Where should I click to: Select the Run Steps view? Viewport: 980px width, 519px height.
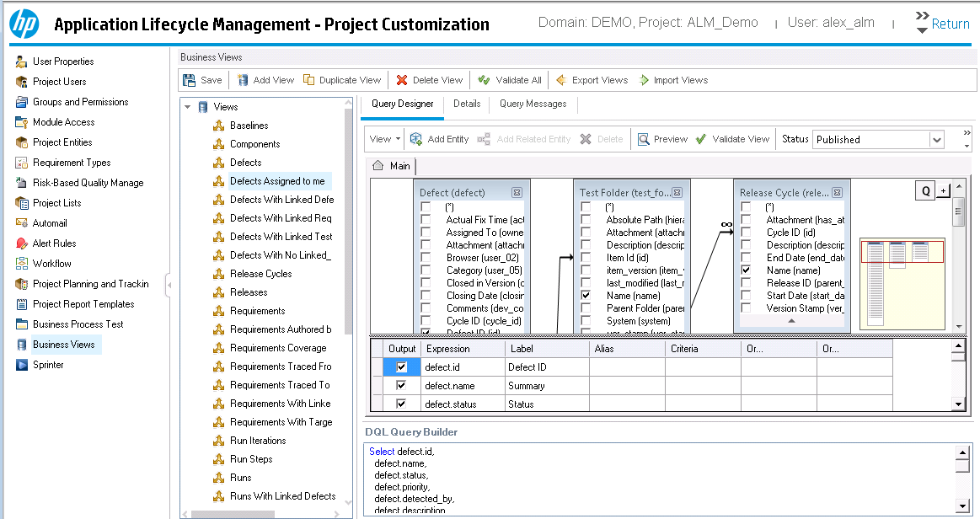[251, 459]
